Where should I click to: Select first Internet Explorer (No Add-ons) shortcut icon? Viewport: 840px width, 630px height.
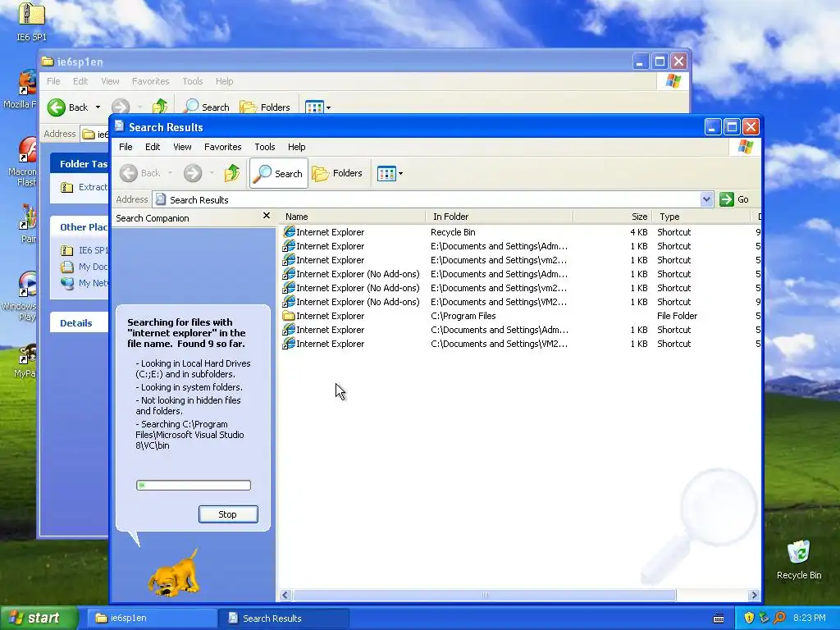(289, 274)
